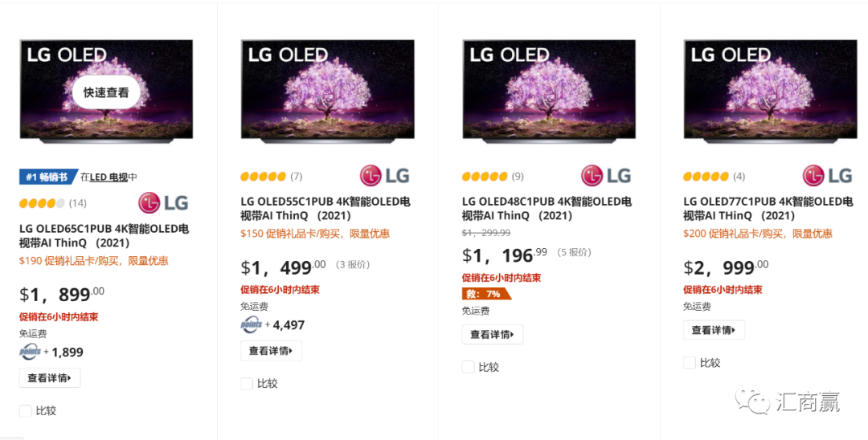Screen dimensions: 868x440
Task: Click the LED 电视 category link
Action: [x=108, y=177]
